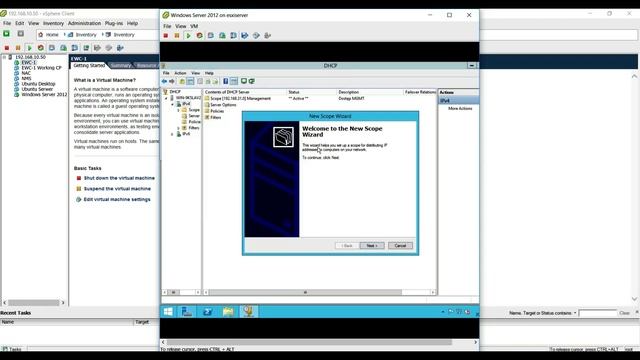
Task: Select Ubuntu Server virtual machine
Action: [x=37, y=89]
